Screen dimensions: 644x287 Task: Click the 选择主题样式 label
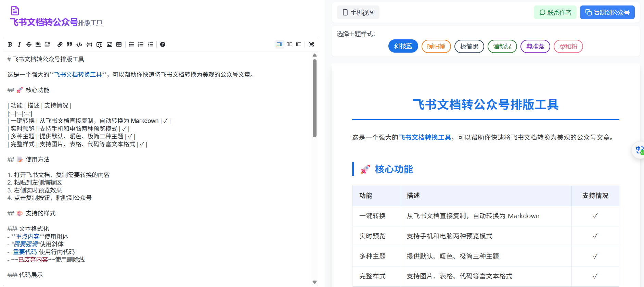pos(356,34)
